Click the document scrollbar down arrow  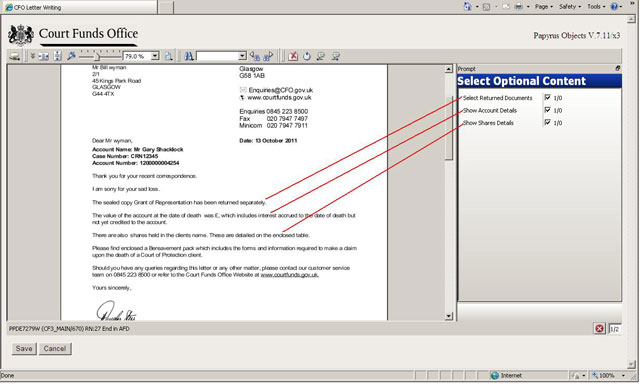[449, 316]
